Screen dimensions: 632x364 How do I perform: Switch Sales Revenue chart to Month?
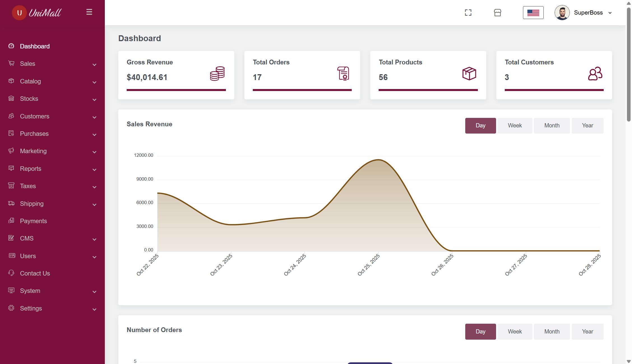tap(552, 125)
